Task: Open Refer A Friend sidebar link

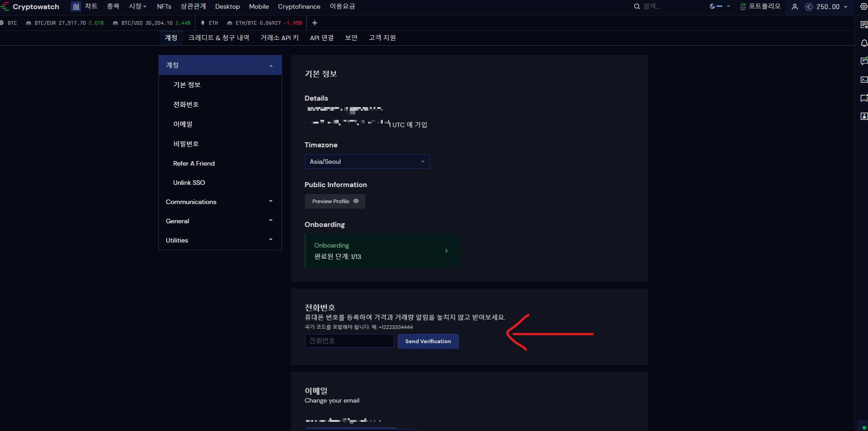Action: tap(194, 163)
